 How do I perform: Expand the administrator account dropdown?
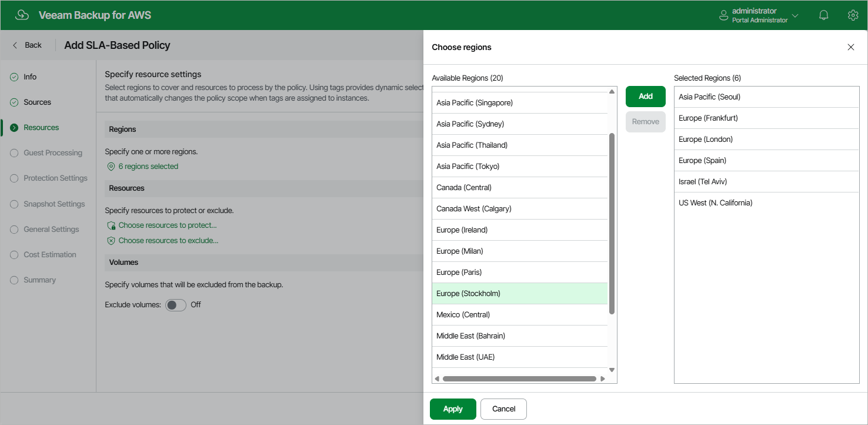point(795,15)
